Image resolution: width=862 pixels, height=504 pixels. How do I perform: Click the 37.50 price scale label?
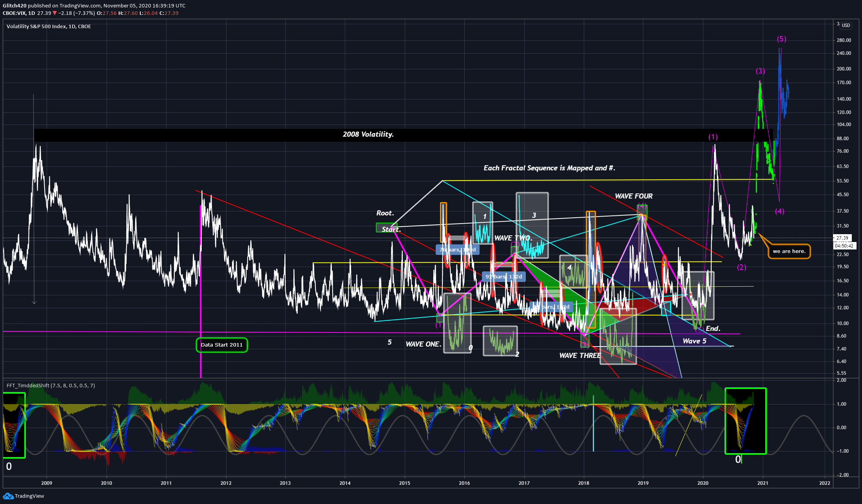(x=843, y=211)
